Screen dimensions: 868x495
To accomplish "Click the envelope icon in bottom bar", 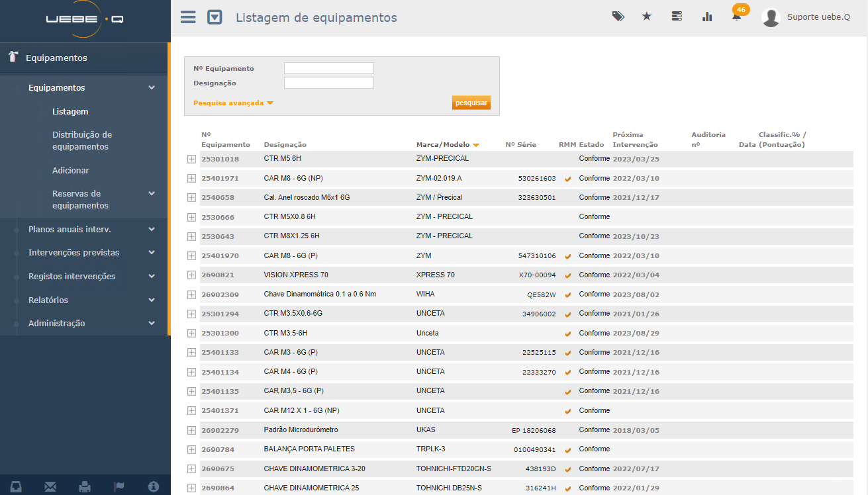I will click(50, 486).
